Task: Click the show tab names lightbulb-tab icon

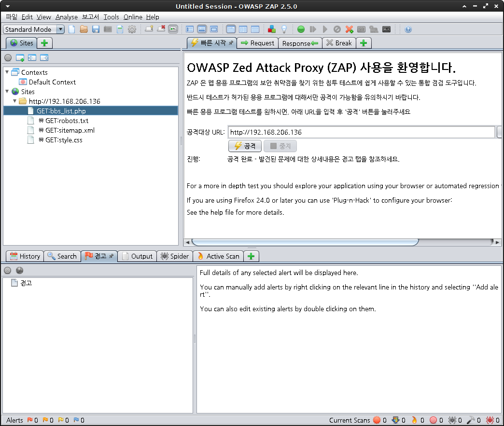Action: coord(149,29)
